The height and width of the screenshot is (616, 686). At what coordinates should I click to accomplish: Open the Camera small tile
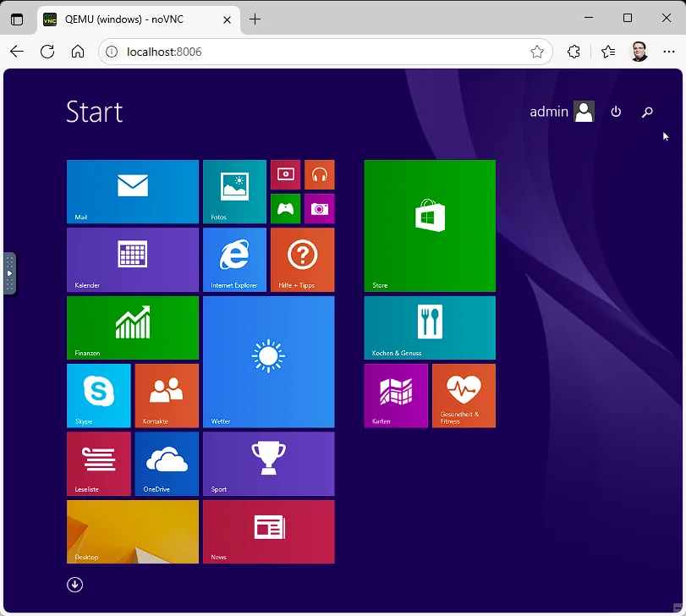pos(320,209)
